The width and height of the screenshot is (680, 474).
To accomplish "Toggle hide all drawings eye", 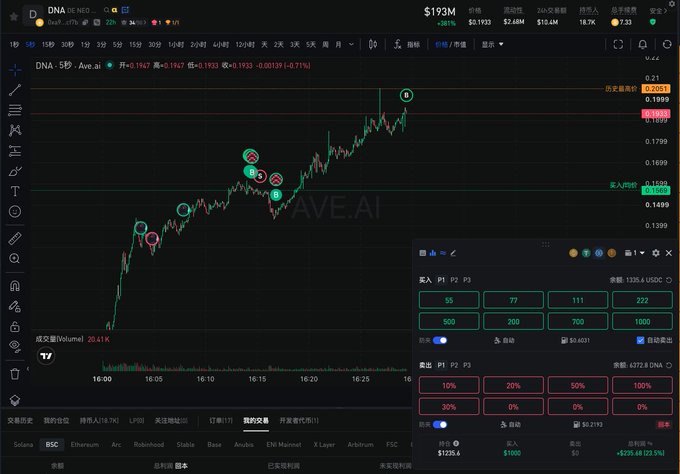I will [15, 346].
